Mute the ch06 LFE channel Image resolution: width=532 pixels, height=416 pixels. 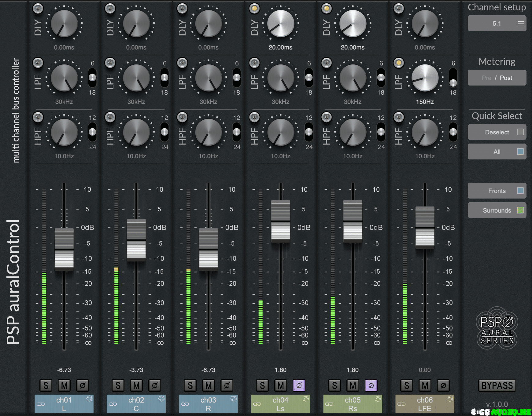tap(425, 385)
